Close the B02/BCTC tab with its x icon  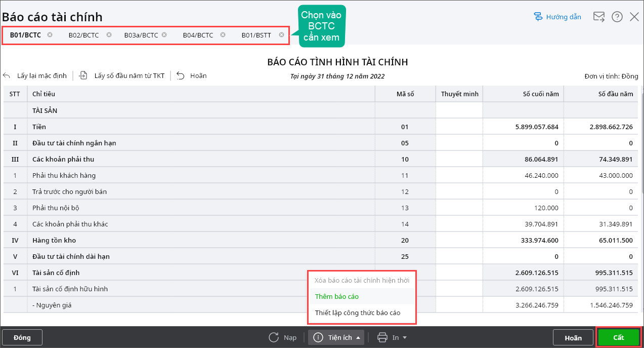pyautogui.click(x=109, y=35)
